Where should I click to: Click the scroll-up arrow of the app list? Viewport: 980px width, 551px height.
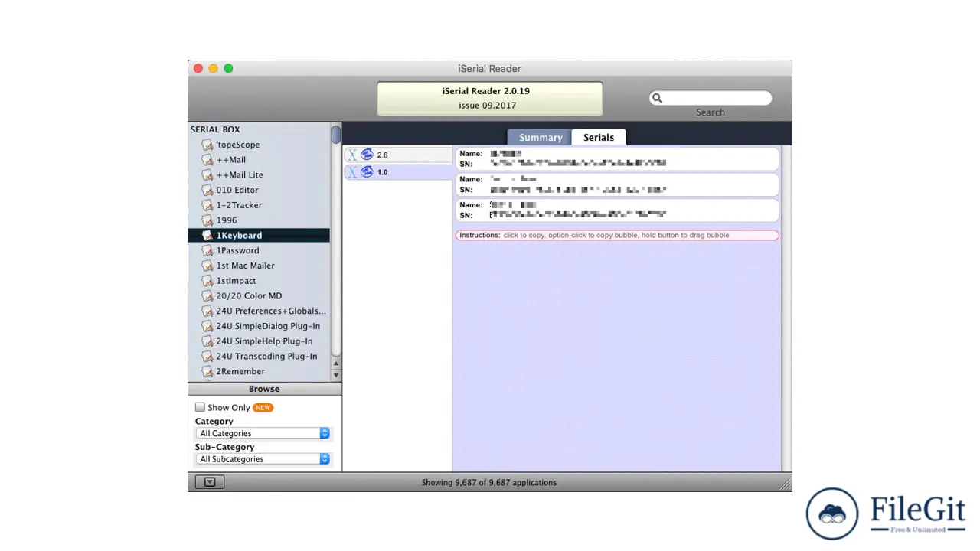click(x=336, y=364)
